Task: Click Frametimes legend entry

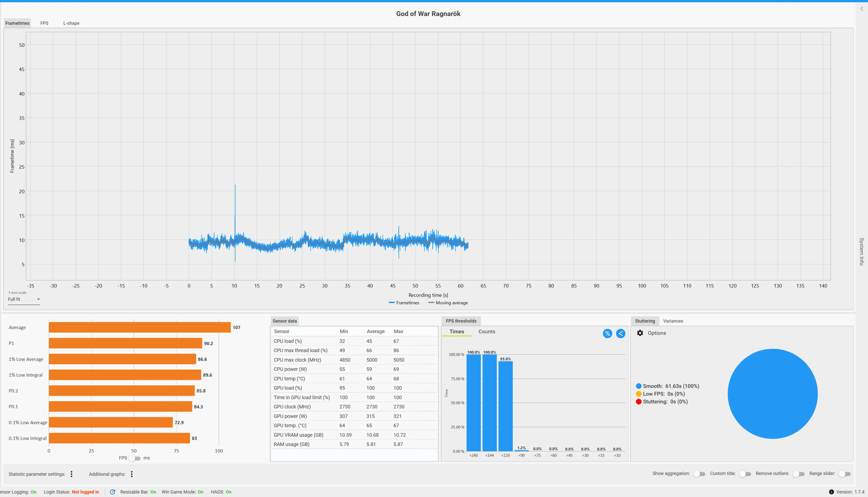Action: tap(404, 303)
